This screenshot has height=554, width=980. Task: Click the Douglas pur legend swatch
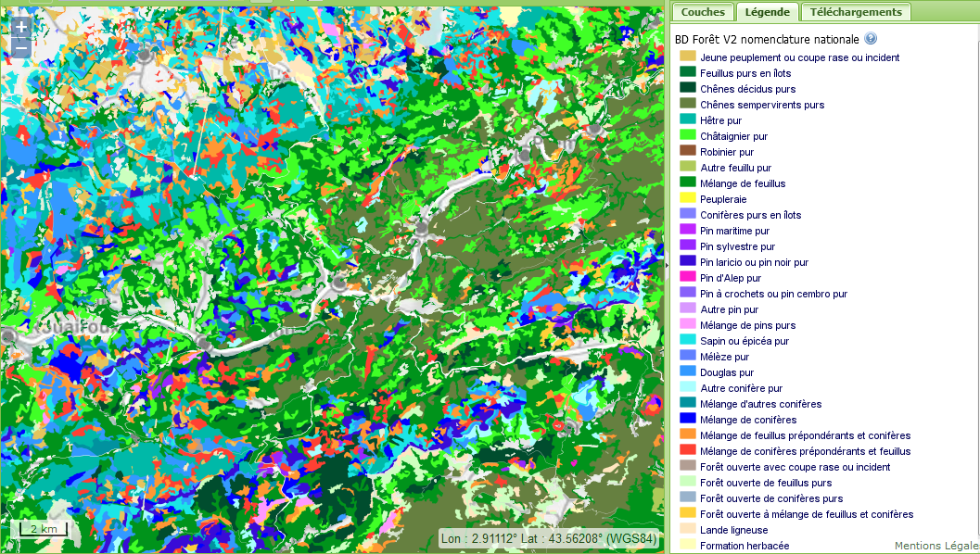687,371
